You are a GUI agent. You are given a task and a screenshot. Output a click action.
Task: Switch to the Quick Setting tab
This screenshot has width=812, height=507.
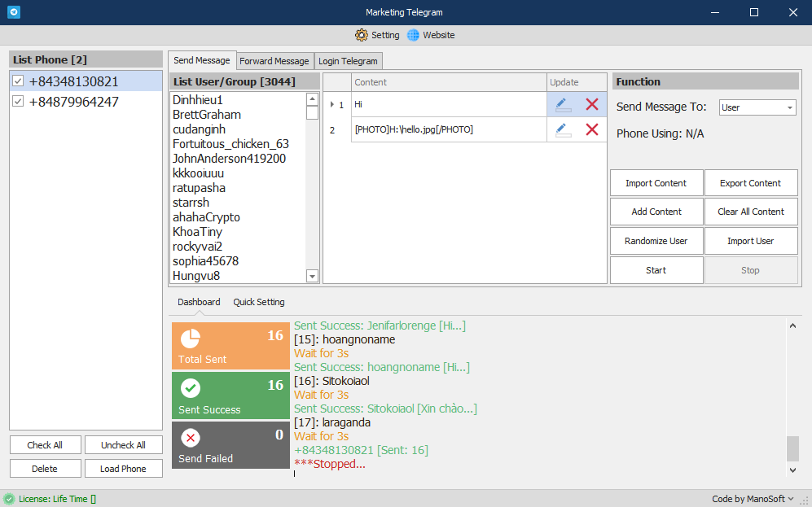pos(259,302)
